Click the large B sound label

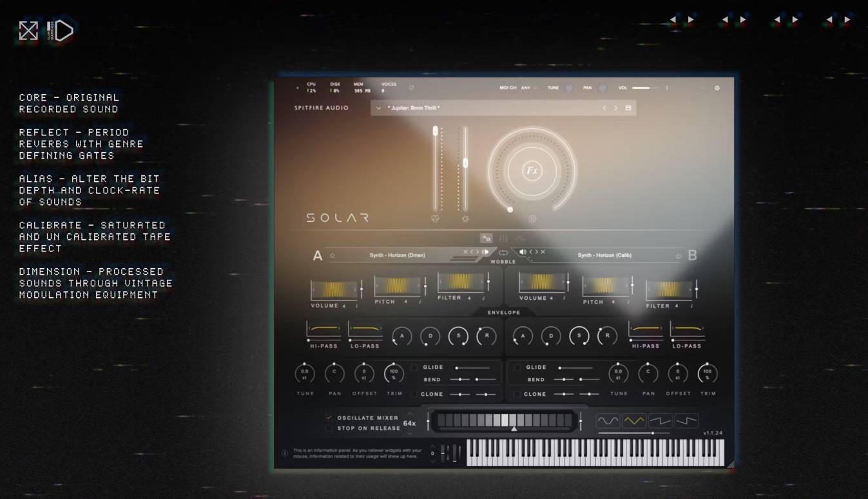coord(693,255)
